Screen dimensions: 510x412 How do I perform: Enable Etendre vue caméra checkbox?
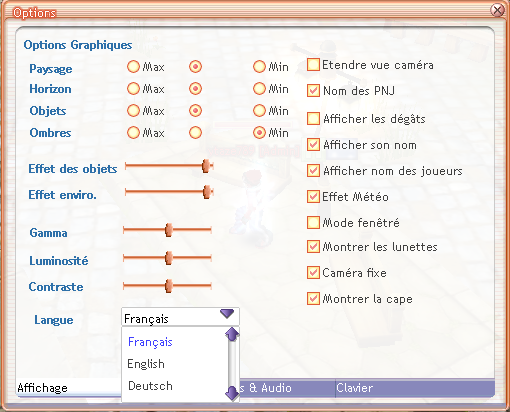coord(313,65)
